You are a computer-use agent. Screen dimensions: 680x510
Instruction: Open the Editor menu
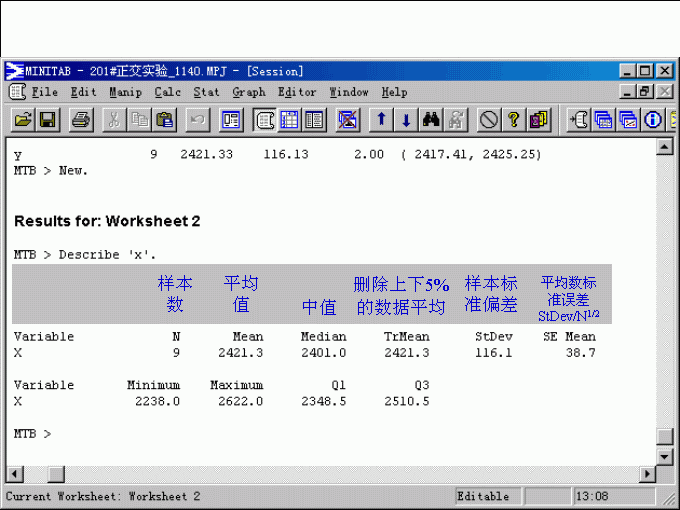(x=297, y=92)
